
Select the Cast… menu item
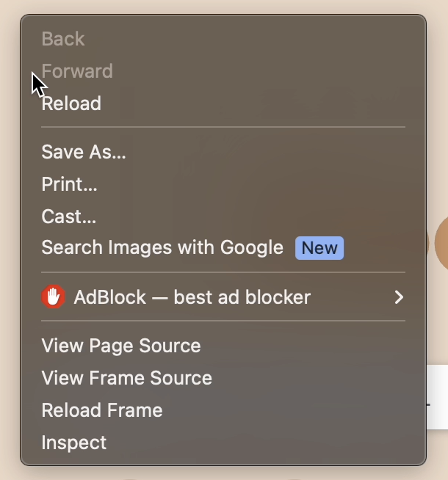[69, 217]
